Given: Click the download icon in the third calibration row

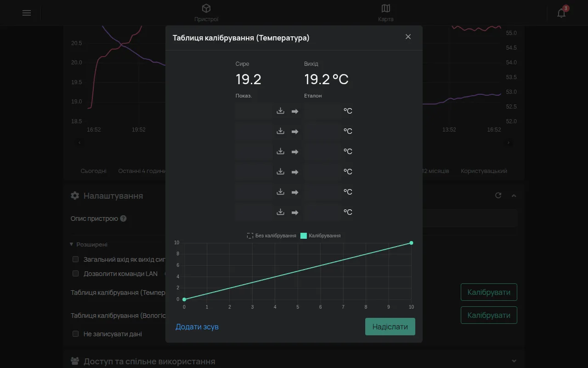Looking at the screenshot, I should 281,151.
